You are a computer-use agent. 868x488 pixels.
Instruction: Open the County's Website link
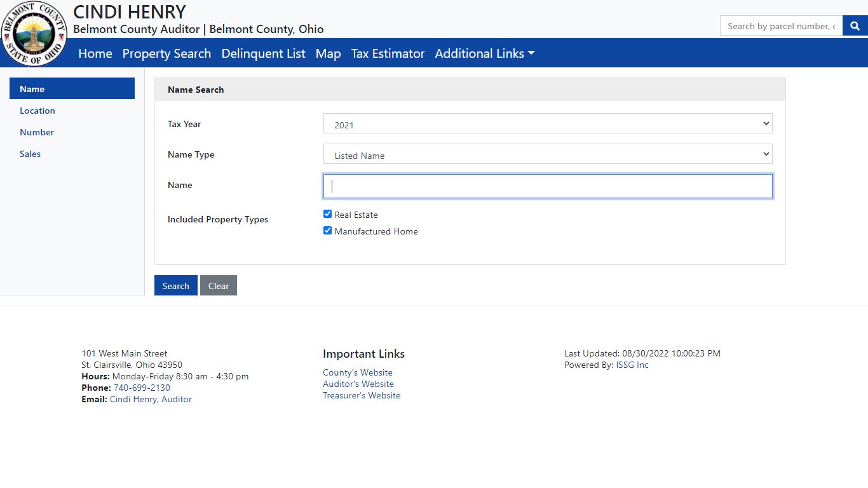point(358,372)
